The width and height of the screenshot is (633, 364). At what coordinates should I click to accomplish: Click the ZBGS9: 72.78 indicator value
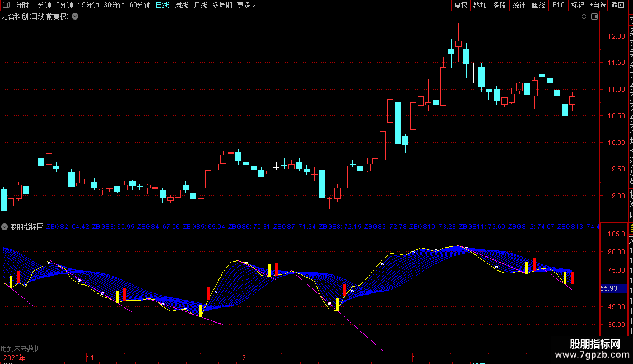385,227
